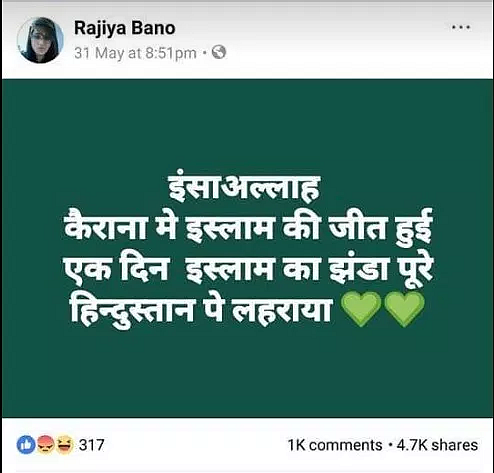Click the second green heart emoji
The image size is (494, 473).
[405, 309]
